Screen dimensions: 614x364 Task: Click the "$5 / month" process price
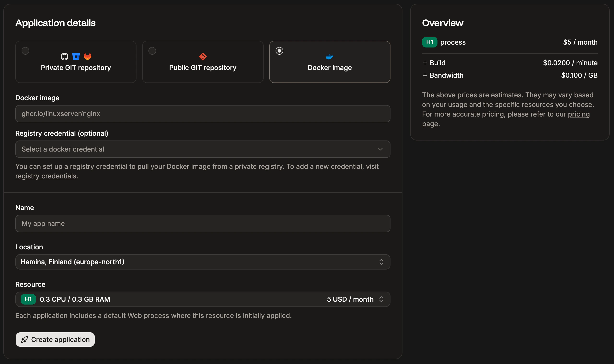tap(580, 42)
